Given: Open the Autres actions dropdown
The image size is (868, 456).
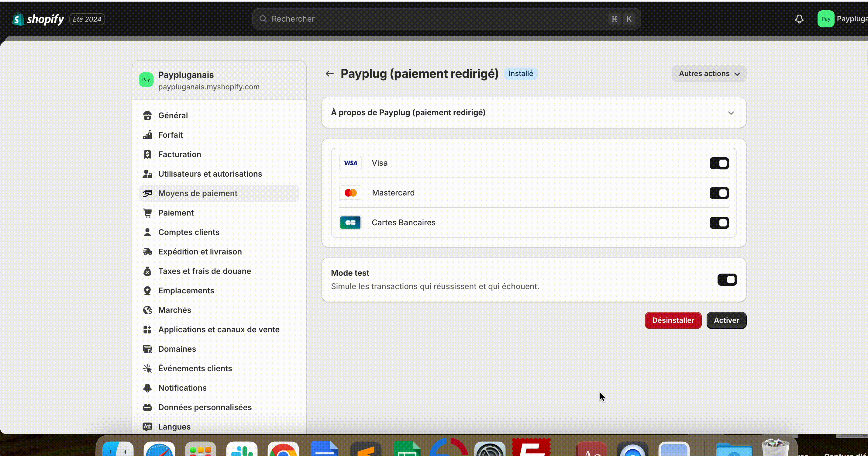Looking at the screenshot, I should click(709, 74).
